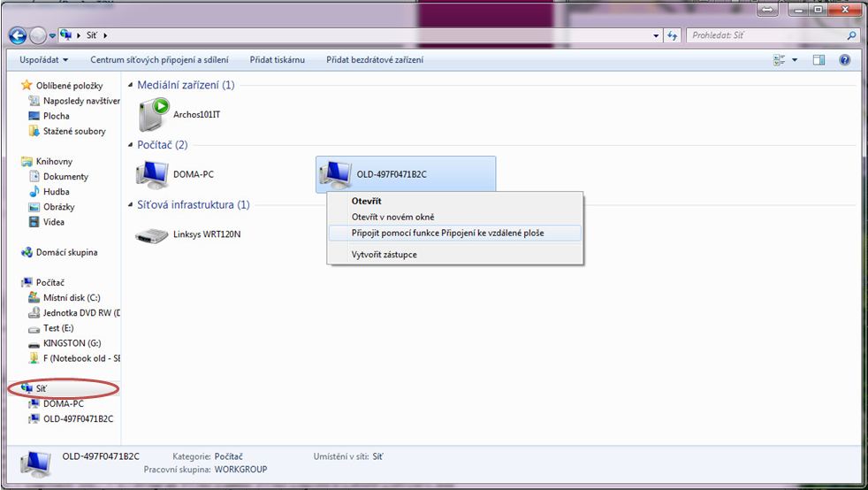Click the refresh button next to address bar
Image resolution: width=868 pixels, height=490 pixels.
[672, 35]
